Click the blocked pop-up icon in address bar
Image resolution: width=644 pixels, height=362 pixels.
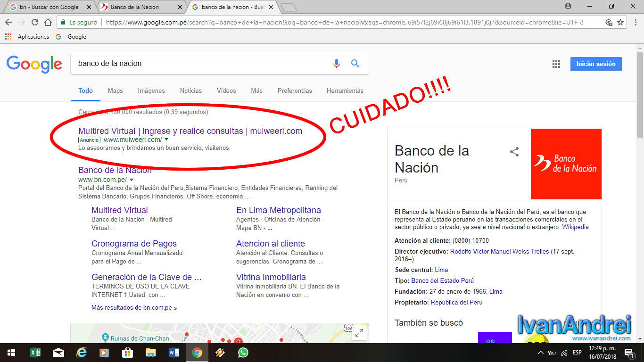609,22
